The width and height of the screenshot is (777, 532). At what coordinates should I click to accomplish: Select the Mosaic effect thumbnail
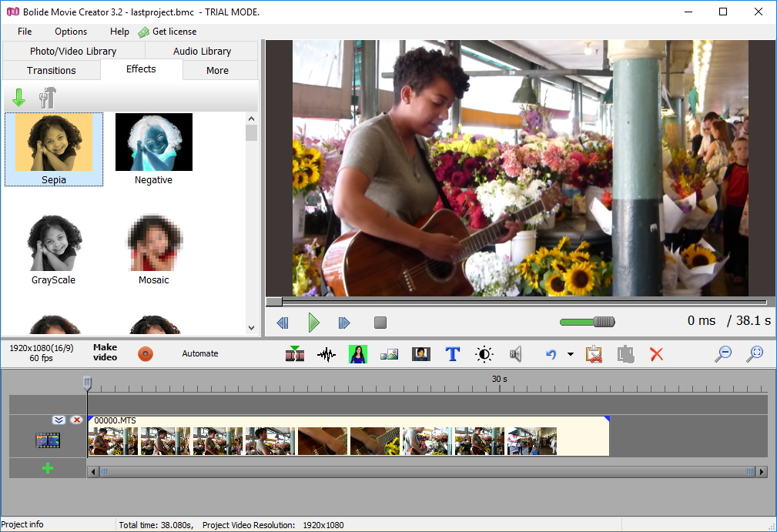[x=153, y=249]
